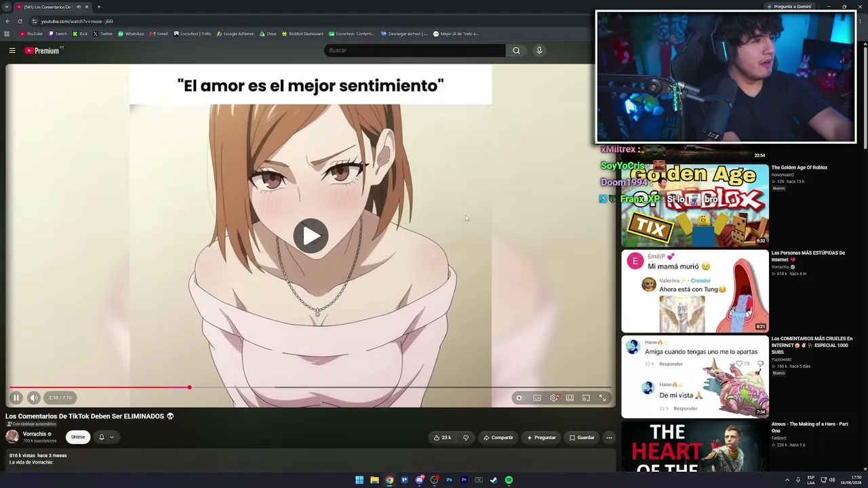Image resolution: width=868 pixels, height=488 pixels.
Task: Open the KickBot Dashboard bookmark
Action: click(302, 34)
